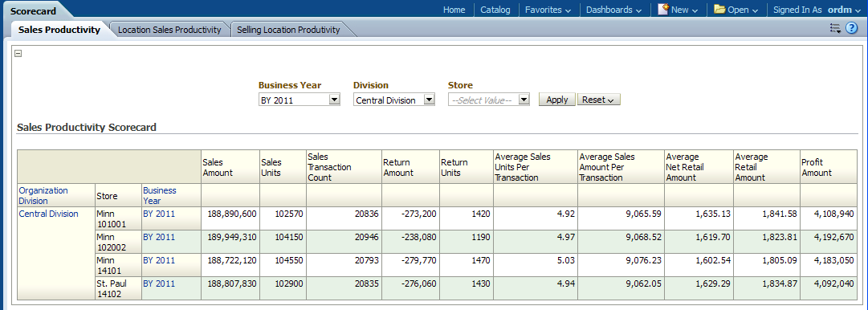
Task: Select the Return Units column header
Action: [466, 167]
